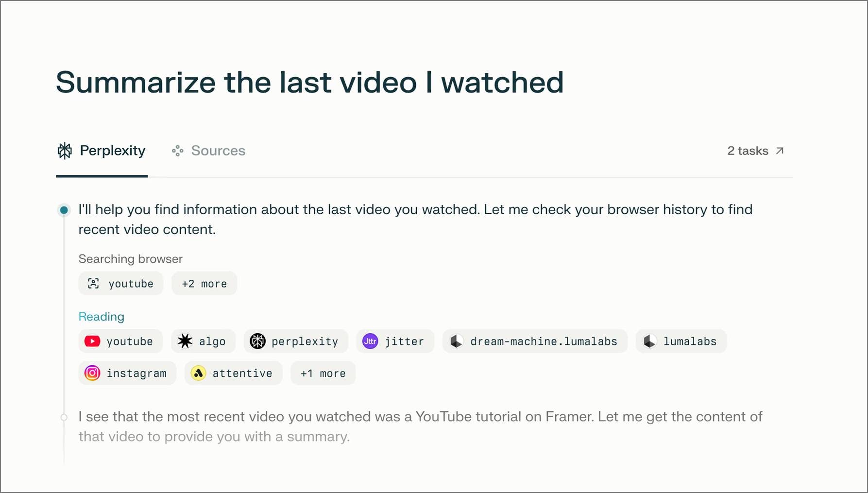
Task: Click the teal Reading status label
Action: pyautogui.click(x=101, y=316)
